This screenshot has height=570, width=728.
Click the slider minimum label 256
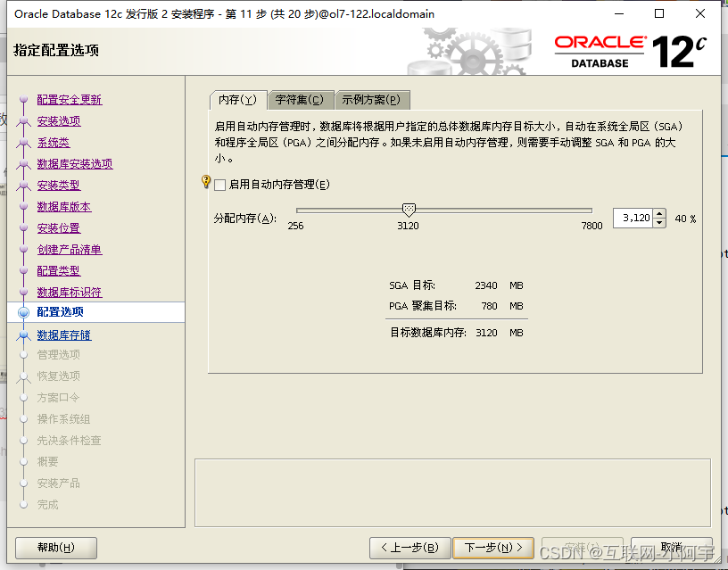tap(296, 226)
